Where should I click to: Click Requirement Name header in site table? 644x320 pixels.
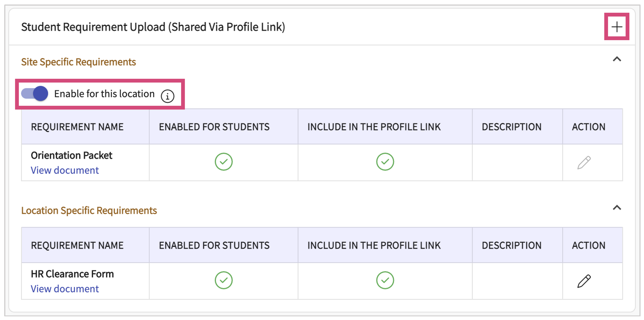click(77, 127)
